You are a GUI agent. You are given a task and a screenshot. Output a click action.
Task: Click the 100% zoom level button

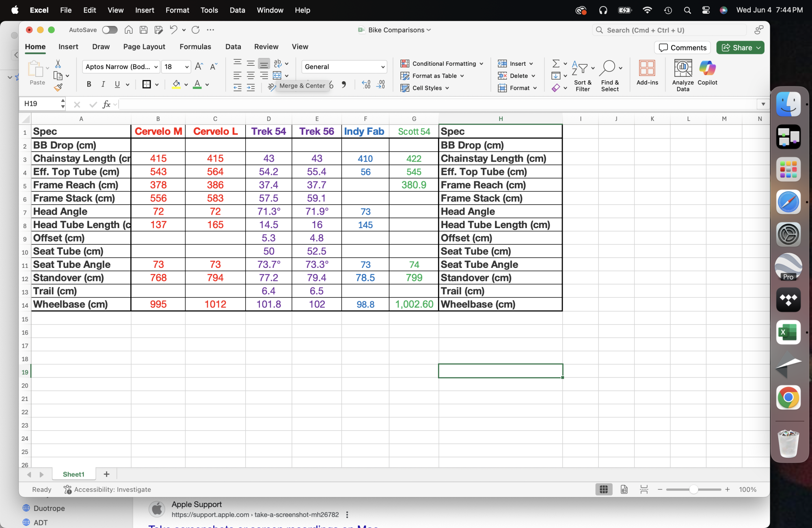[747, 489]
